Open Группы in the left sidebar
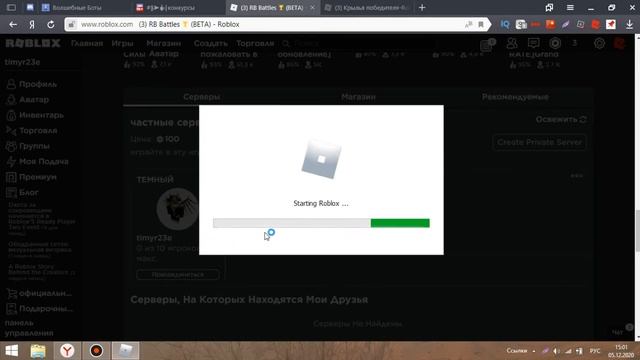The height and width of the screenshot is (360, 640). pos(28,146)
